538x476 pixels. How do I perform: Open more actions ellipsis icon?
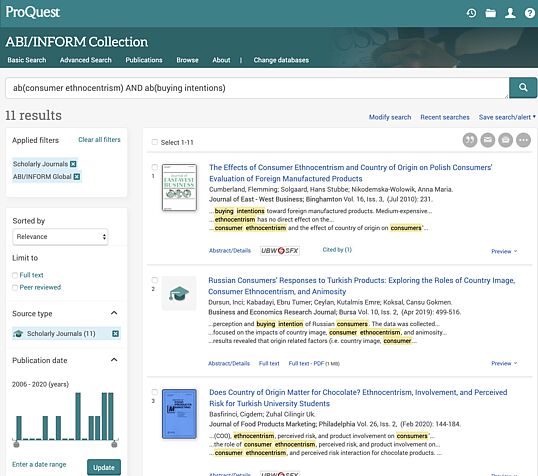523,140
